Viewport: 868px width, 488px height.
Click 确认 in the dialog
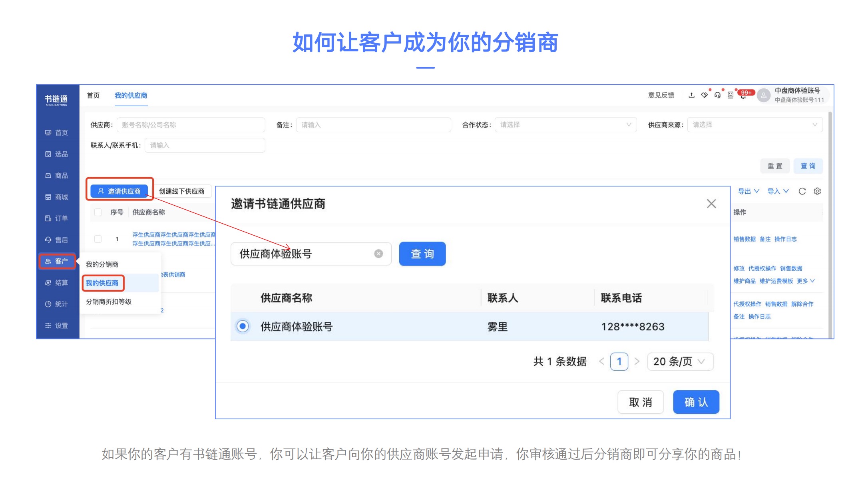pos(696,402)
